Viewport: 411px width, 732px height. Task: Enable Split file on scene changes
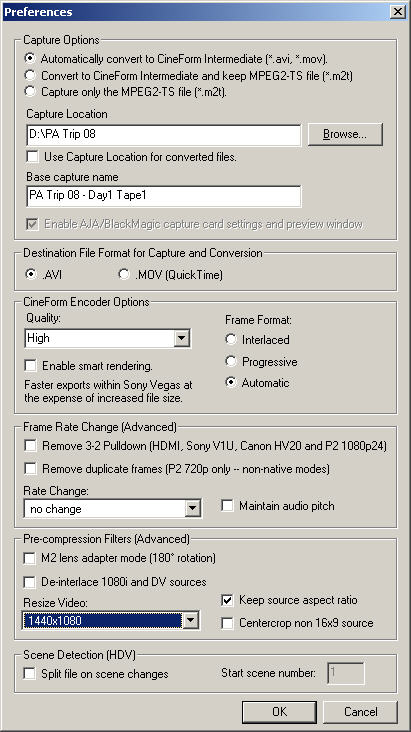point(30,674)
